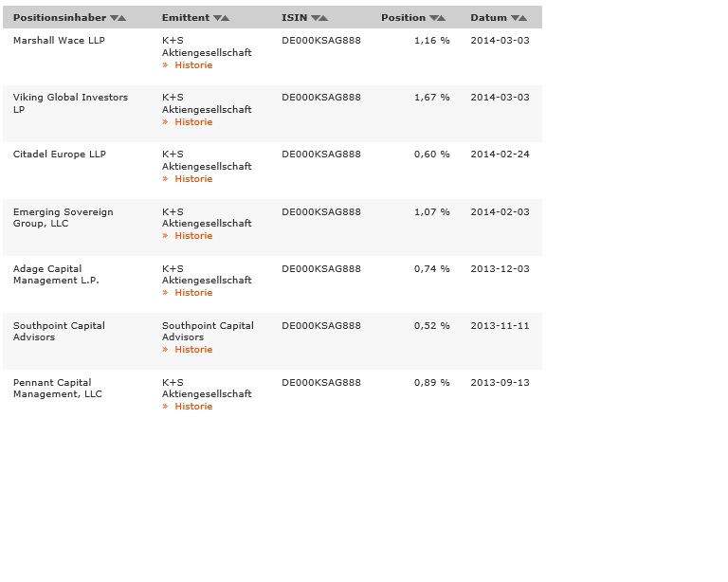This screenshot has height=582, width=728.
Task: Click the ISIN DE000KSAG888 in Southpoint Capital row
Action: point(321,326)
